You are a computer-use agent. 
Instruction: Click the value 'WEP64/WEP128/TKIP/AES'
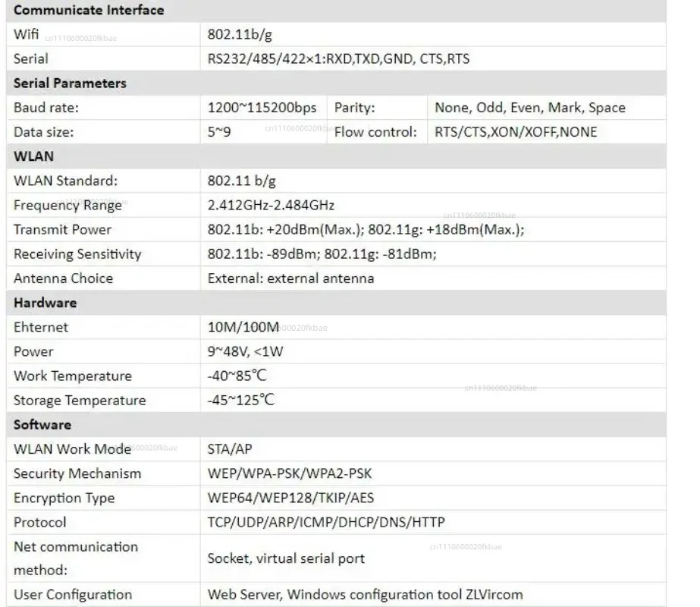coord(290,498)
